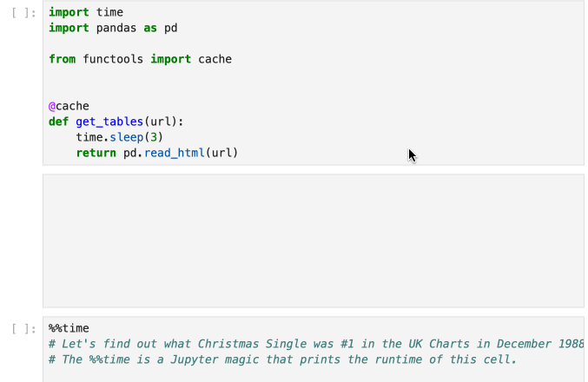
Task: Click the comment about Christmas Single
Action: pyautogui.click(x=316, y=344)
